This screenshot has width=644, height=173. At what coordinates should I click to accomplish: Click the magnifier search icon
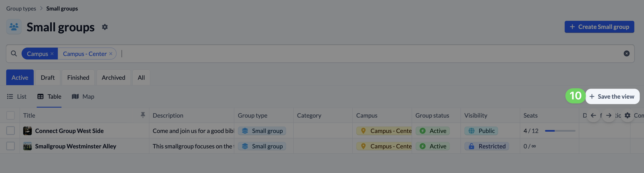coord(14,54)
